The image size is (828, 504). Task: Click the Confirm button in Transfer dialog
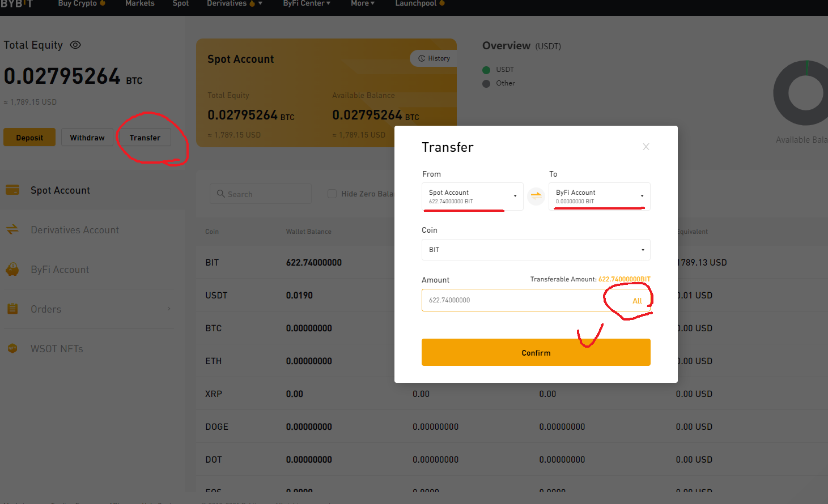tap(536, 352)
